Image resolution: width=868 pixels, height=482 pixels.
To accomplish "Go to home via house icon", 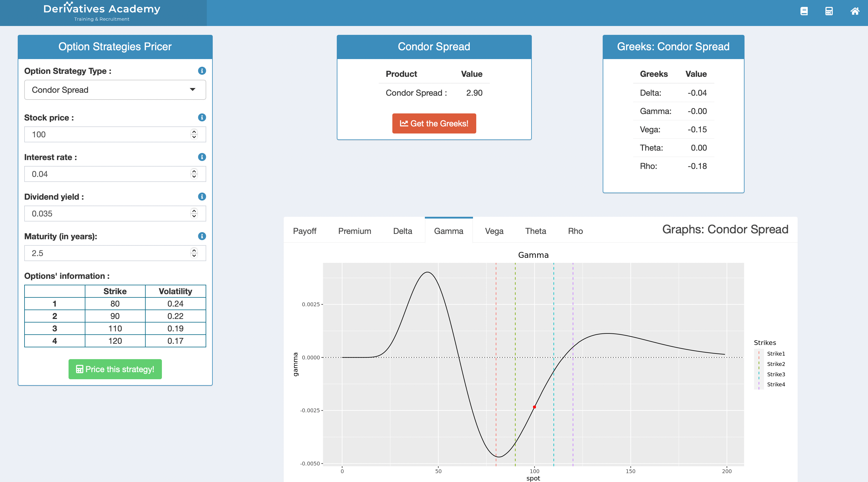I will click(x=854, y=11).
